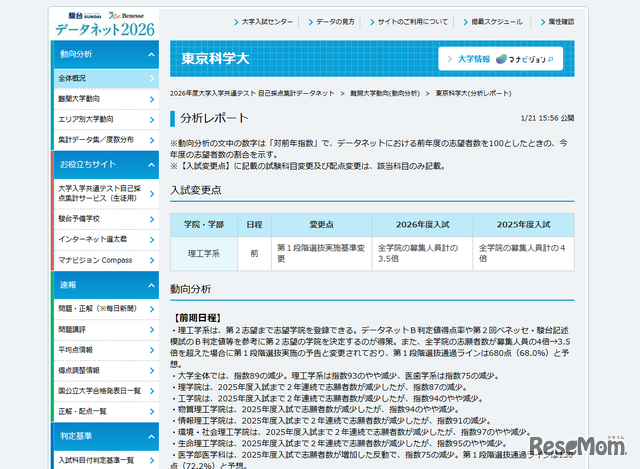The image size is (640, 469).
Task: Click the 属性確認 top link
Action: coord(557,22)
